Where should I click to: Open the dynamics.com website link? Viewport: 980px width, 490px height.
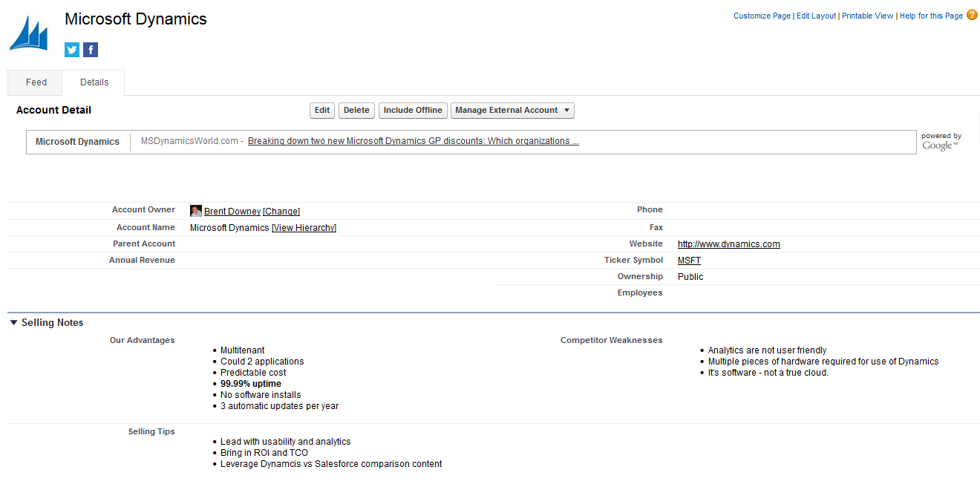tap(728, 244)
